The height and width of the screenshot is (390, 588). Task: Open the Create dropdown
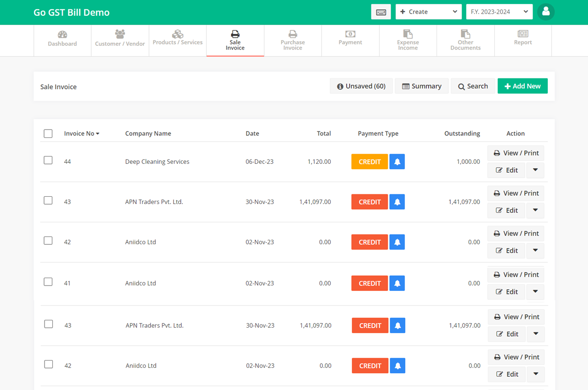pos(428,12)
